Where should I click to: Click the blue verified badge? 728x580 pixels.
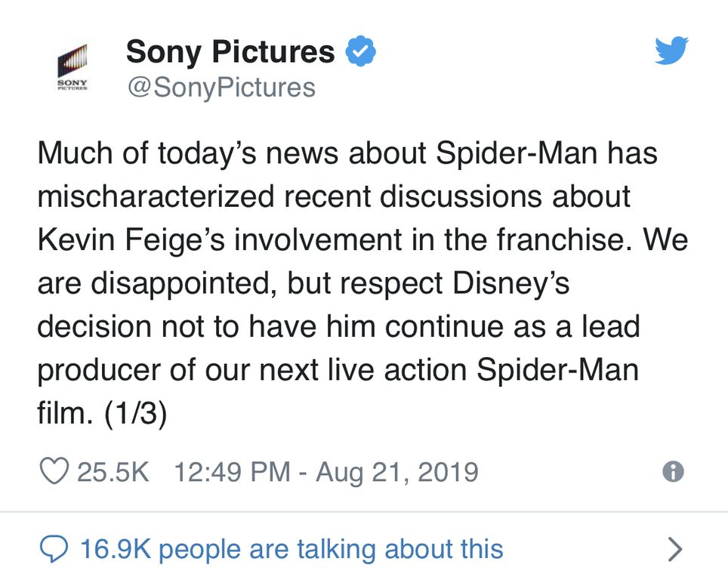(x=360, y=51)
